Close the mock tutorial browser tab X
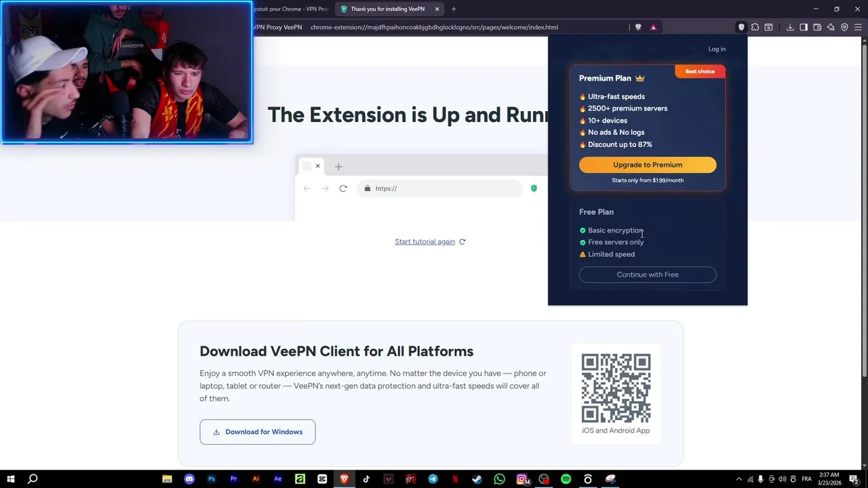The height and width of the screenshot is (488, 868). [317, 166]
